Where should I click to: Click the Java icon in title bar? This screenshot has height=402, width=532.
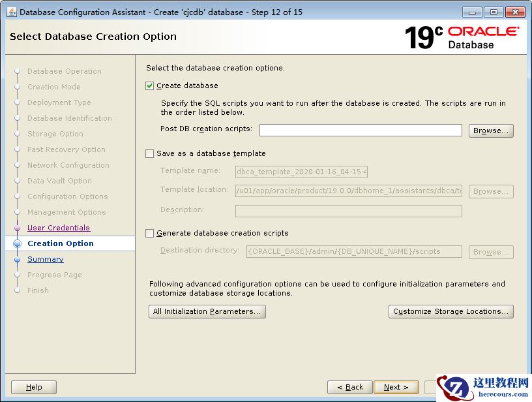click(12, 12)
